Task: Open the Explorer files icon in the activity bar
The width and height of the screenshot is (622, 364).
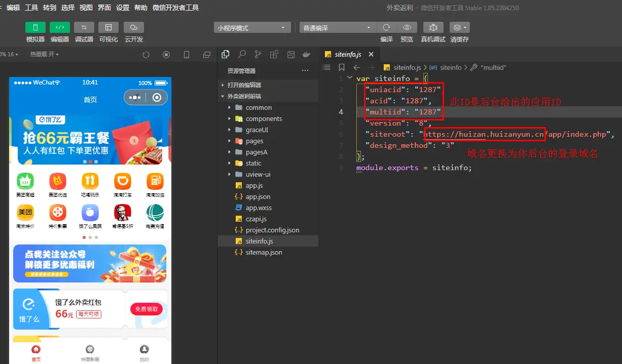Action: point(226,54)
